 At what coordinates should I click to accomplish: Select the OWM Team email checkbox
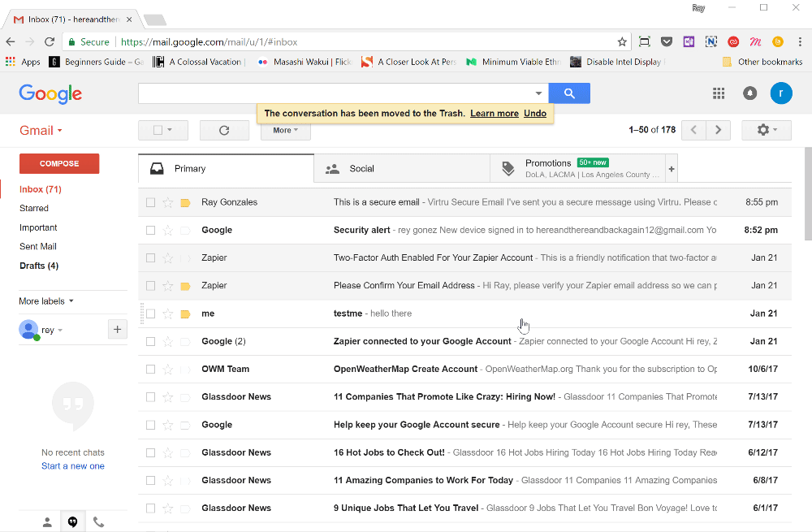coord(151,370)
